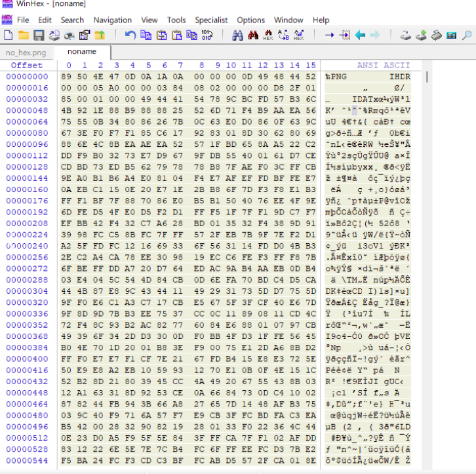This screenshot has width=476, height=474.
Task: Open the Navigation menu
Action: 113,20
